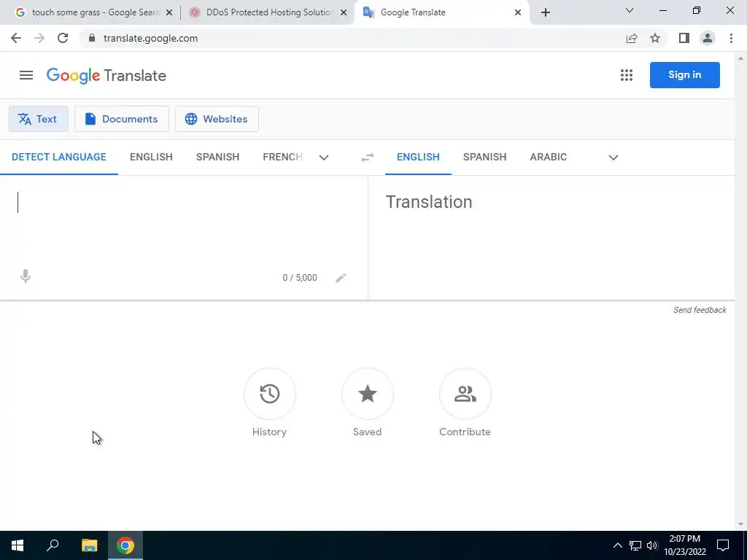Open the Google Translate main menu hamburger
Viewport: 747px width, 560px height.
click(26, 75)
